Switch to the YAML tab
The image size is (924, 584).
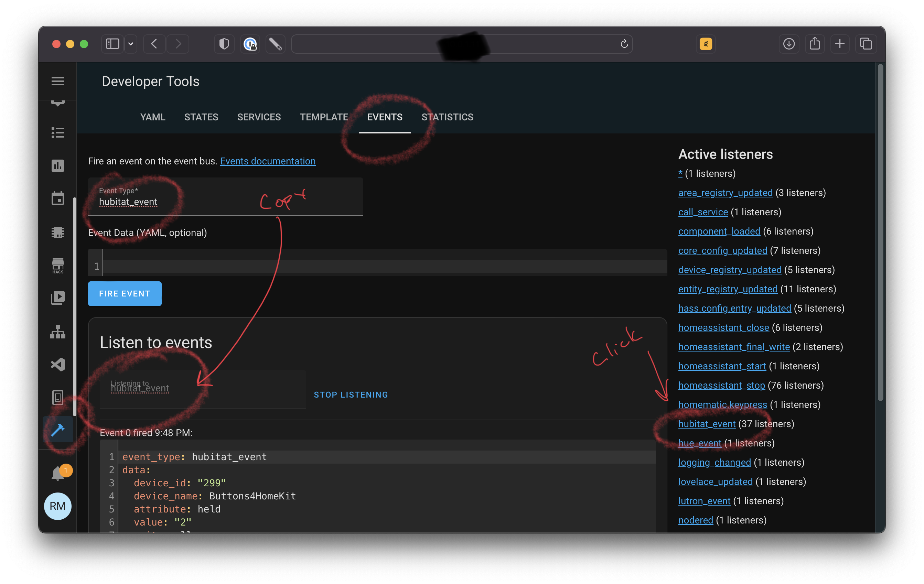click(152, 117)
